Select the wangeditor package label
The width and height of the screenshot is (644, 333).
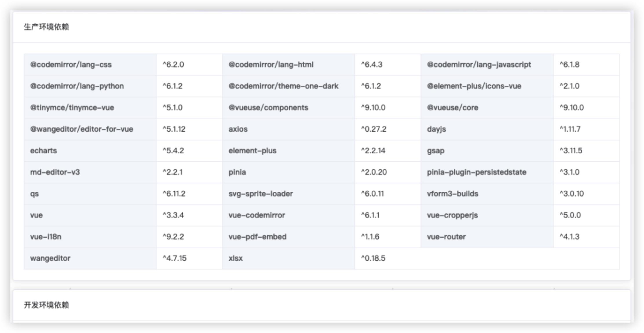[x=90, y=258]
